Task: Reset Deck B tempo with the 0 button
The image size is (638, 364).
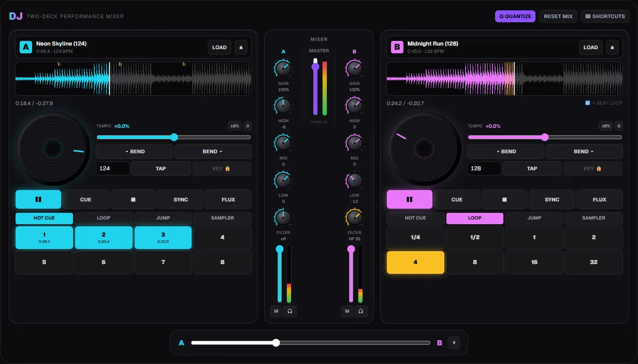Action: tap(619, 126)
